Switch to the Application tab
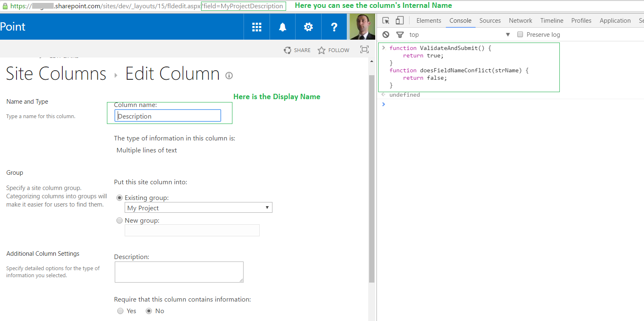Image resolution: width=644 pixels, height=321 pixels. (615, 21)
